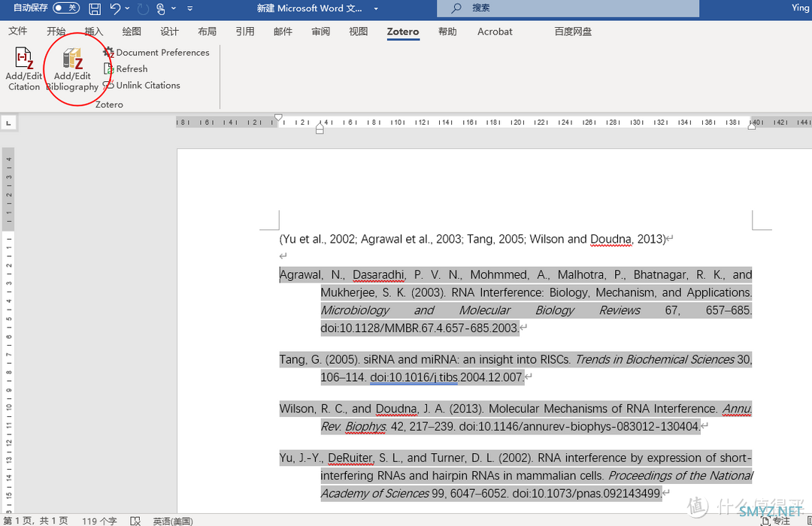Image resolution: width=812 pixels, height=526 pixels.
Task: Switch to the 百度网盘 ribbon tab
Action: pyautogui.click(x=573, y=31)
